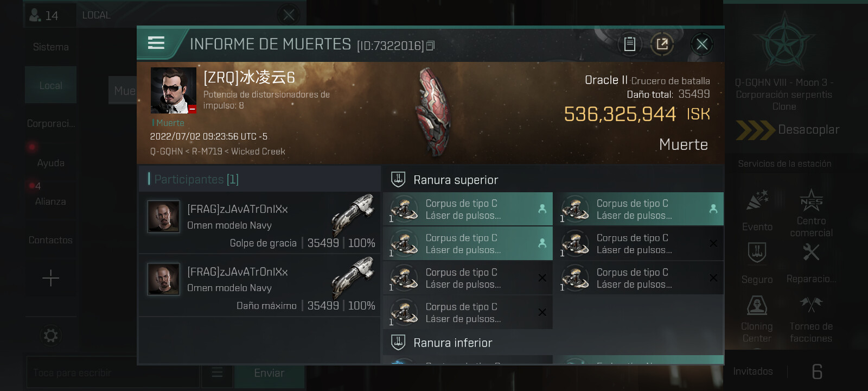
Task: Copy the report ID number icon
Action: (431, 46)
